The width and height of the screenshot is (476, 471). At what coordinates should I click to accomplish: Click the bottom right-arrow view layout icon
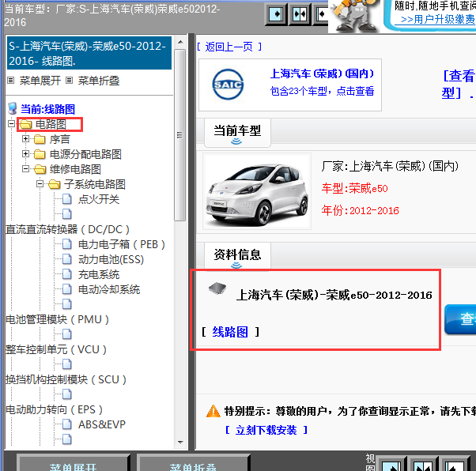[391, 465]
